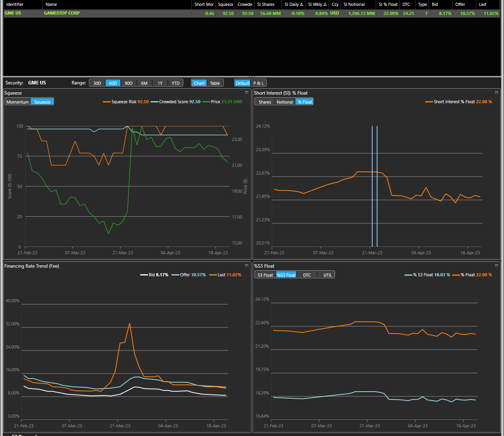Set range to YTD
Viewport: 504px width, 436px height.
(176, 83)
